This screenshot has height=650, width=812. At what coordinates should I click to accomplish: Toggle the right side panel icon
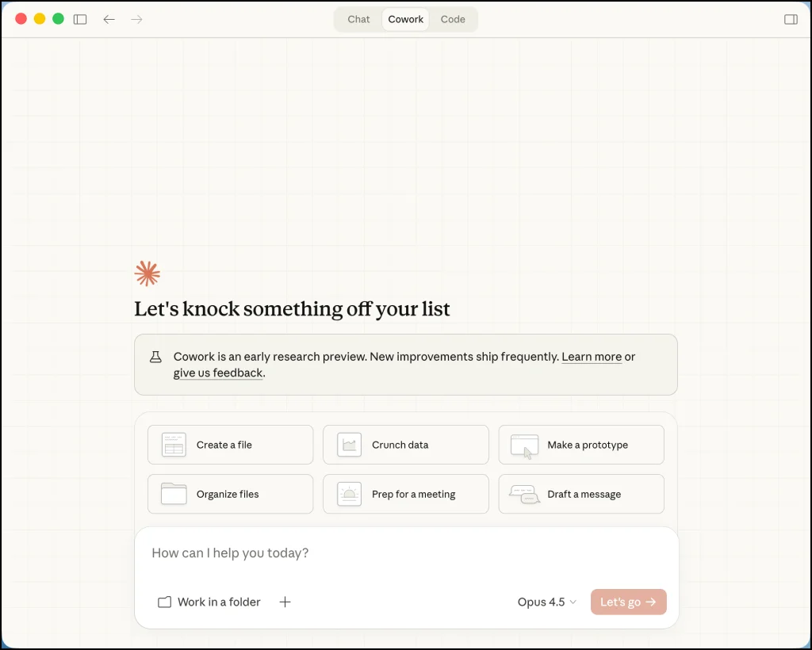(791, 19)
